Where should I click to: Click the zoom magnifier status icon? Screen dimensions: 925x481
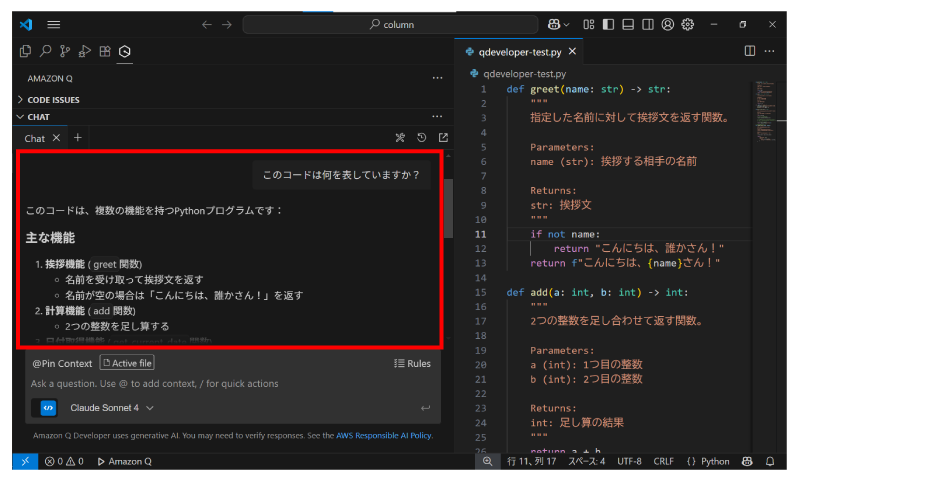(487, 462)
